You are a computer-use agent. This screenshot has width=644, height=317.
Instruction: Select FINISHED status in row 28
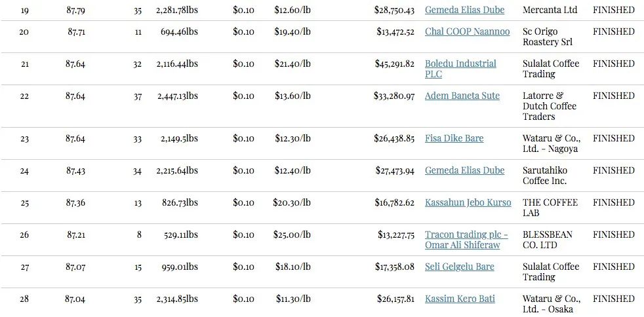(x=614, y=299)
